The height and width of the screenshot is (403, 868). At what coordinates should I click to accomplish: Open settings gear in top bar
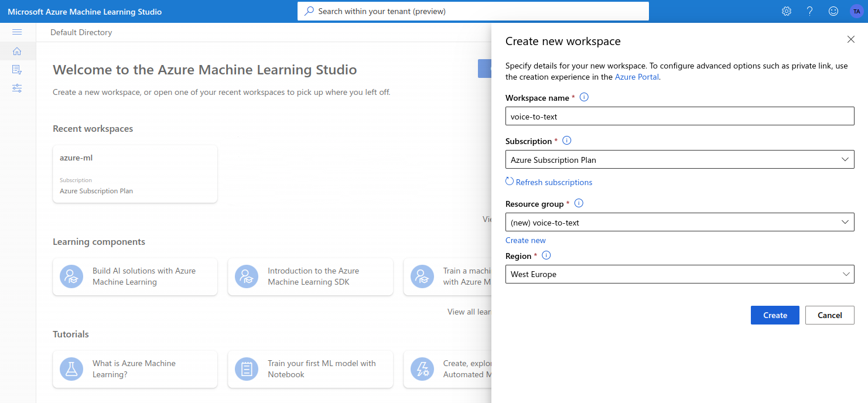point(787,11)
